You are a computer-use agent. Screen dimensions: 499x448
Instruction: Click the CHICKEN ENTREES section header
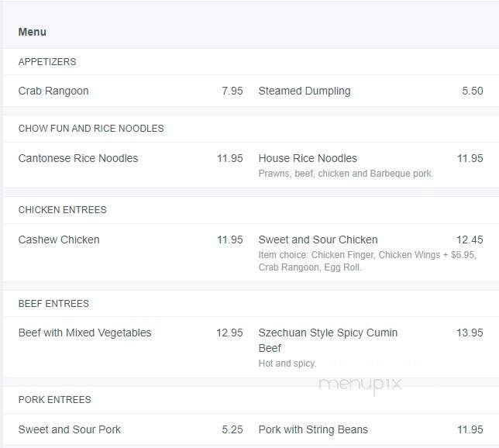pyautogui.click(x=62, y=210)
